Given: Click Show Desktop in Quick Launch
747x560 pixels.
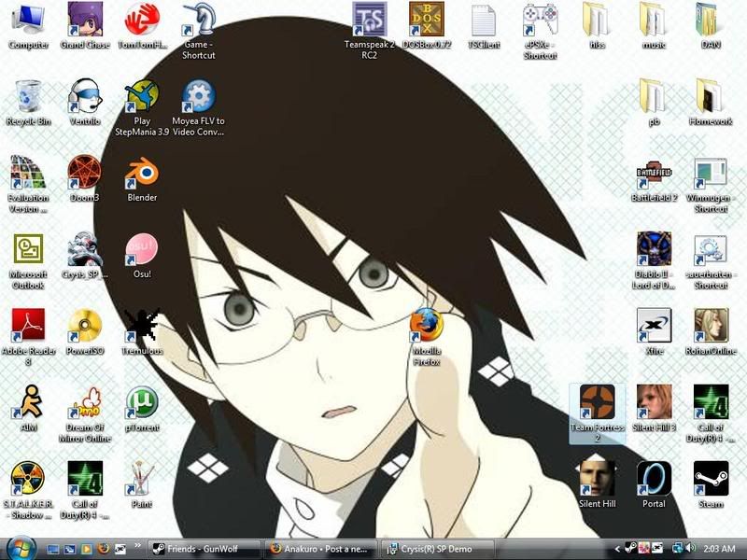Looking at the screenshot, I should click(x=53, y=549).
